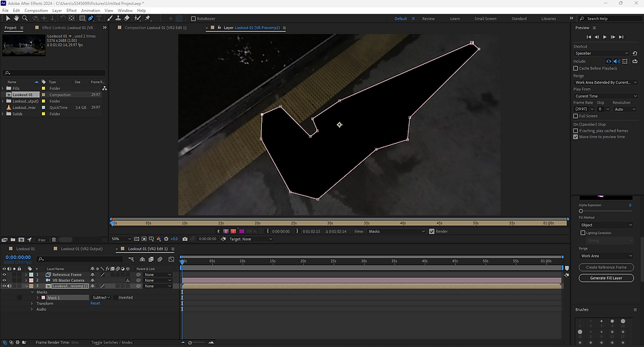This screenshot has height=347, width=644.
Task: Click the Mask 1 pink color swatch
Action: point(43,298)
